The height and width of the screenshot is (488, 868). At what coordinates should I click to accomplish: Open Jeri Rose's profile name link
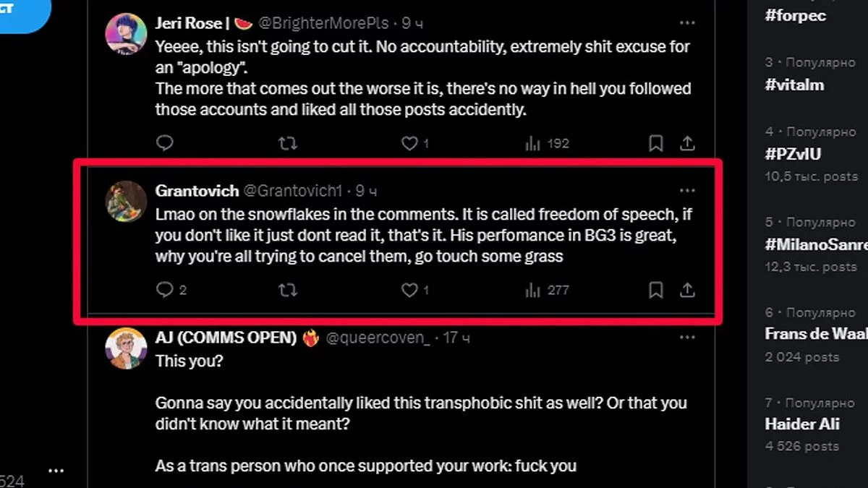tap(188, 23)
